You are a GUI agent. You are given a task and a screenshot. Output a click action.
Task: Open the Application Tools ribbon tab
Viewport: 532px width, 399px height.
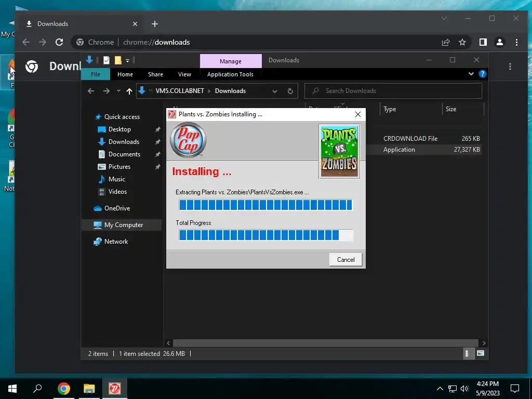(230, 74)
